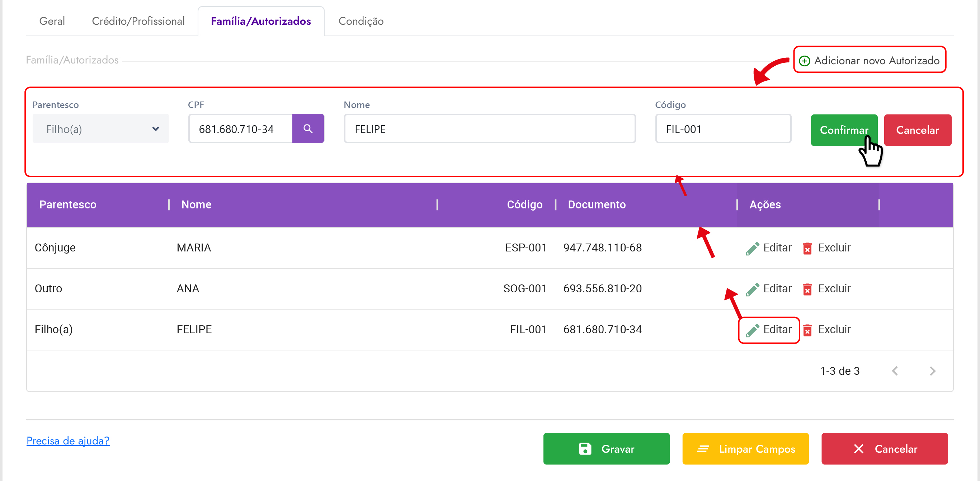Screen dimensions: 980x481
Task: Click the edit pencil icon for FELIPE
Action: (752, 330)
